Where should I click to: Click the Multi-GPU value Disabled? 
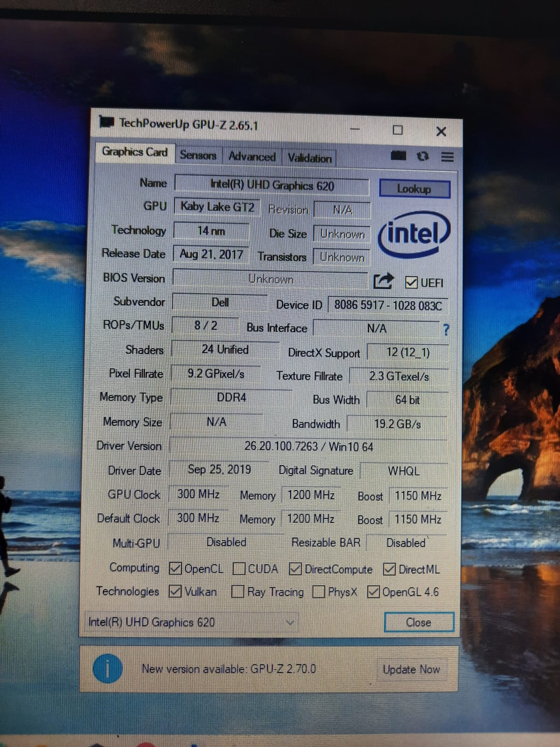pos(226,542)
